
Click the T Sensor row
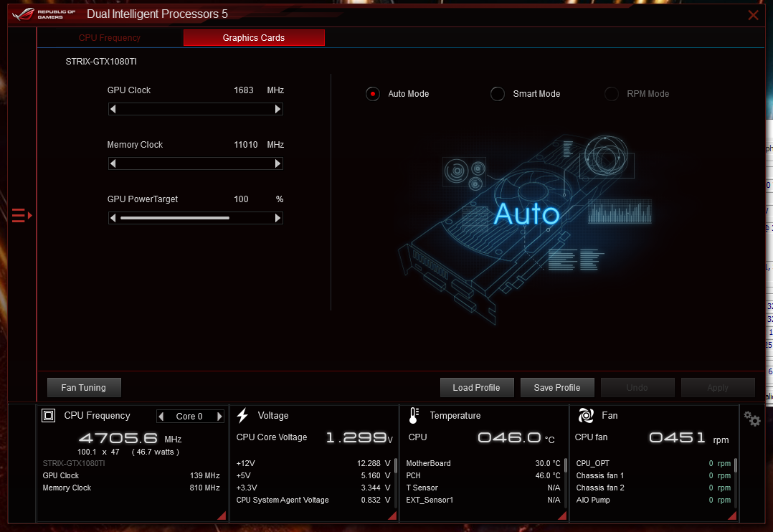pyautogui.click(x=483, y=488)
